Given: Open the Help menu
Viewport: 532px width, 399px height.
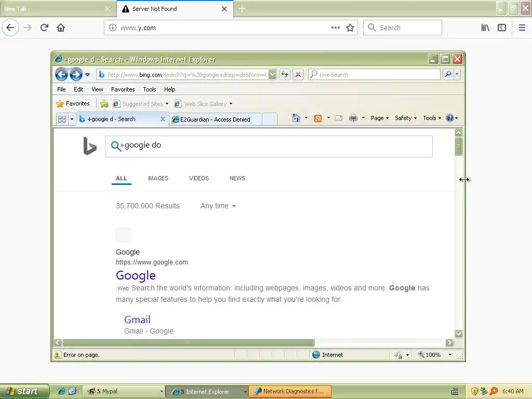Looking at the screenshot, I should (170, 89).
